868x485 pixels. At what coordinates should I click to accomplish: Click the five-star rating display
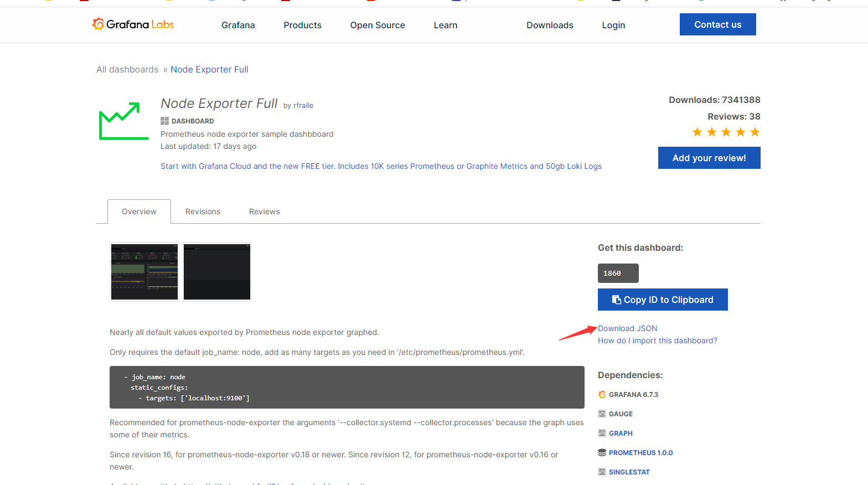coord(726,132)
